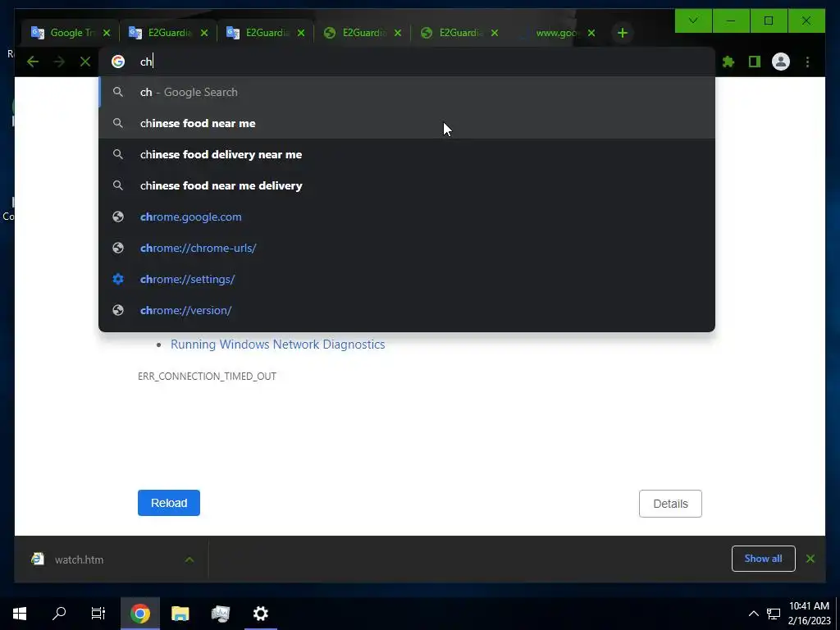This screenshot has height=630, width=840.
Task: Click the taskbar computer app icon next to File Explorer
Action: click(x=220, y=614)
